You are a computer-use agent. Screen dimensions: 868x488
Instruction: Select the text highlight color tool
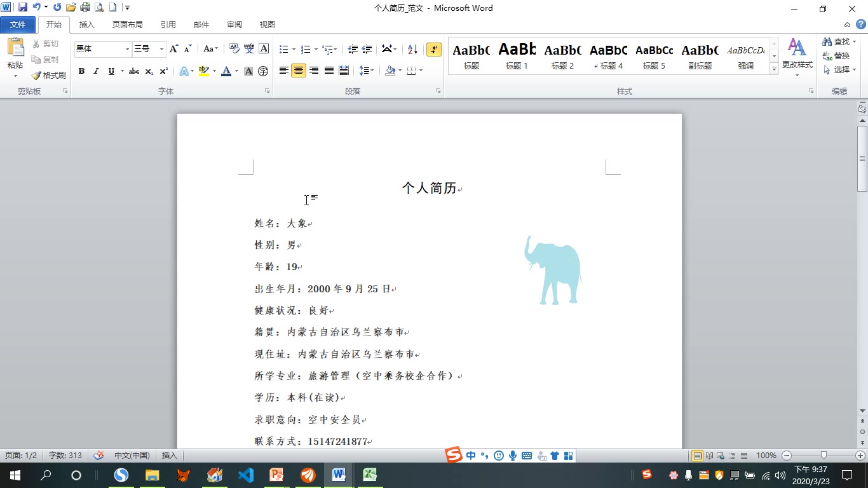[x=201, y=71]
